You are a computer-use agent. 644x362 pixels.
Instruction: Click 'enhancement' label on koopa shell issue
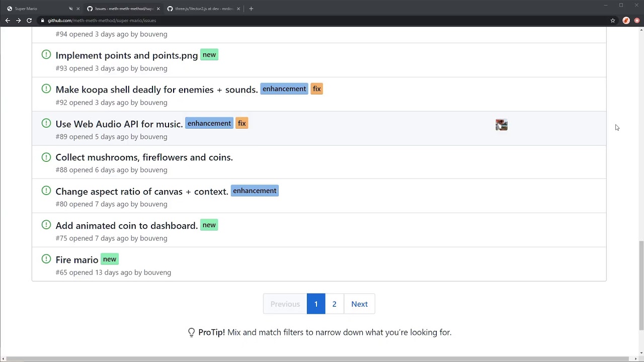point(284,89)
